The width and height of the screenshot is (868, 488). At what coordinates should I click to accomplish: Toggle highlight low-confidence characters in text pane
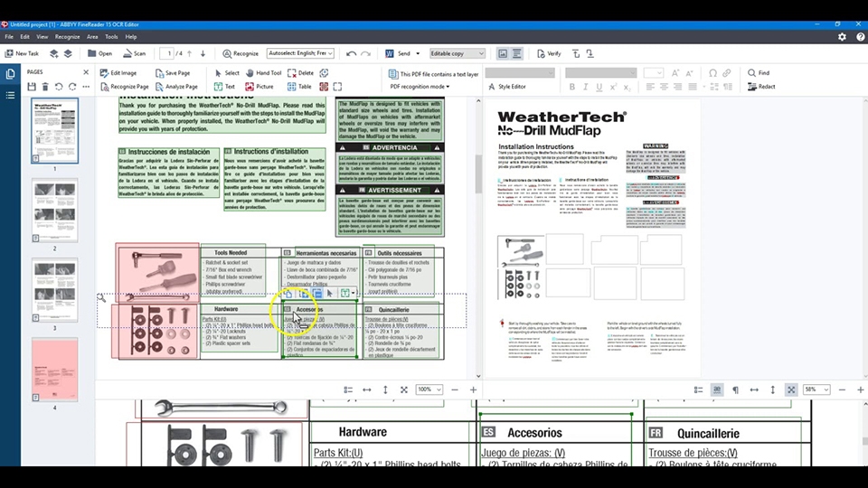click(x=717, y=390)
